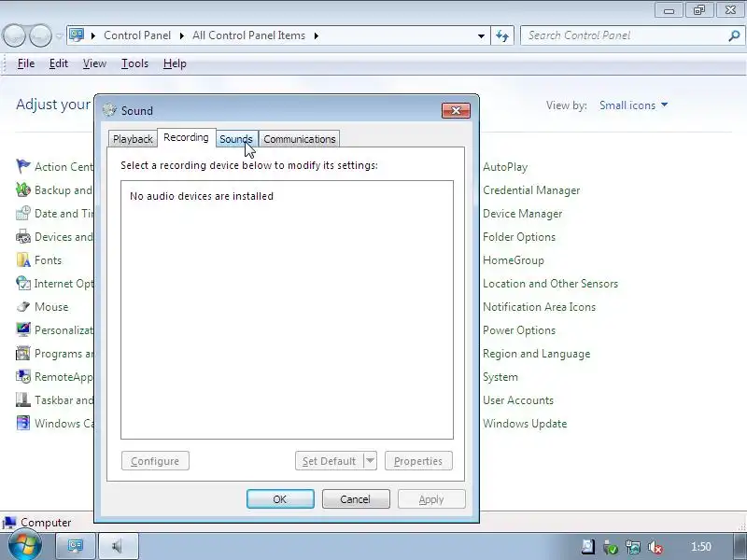Click the Fonts icon

(22, 259)
